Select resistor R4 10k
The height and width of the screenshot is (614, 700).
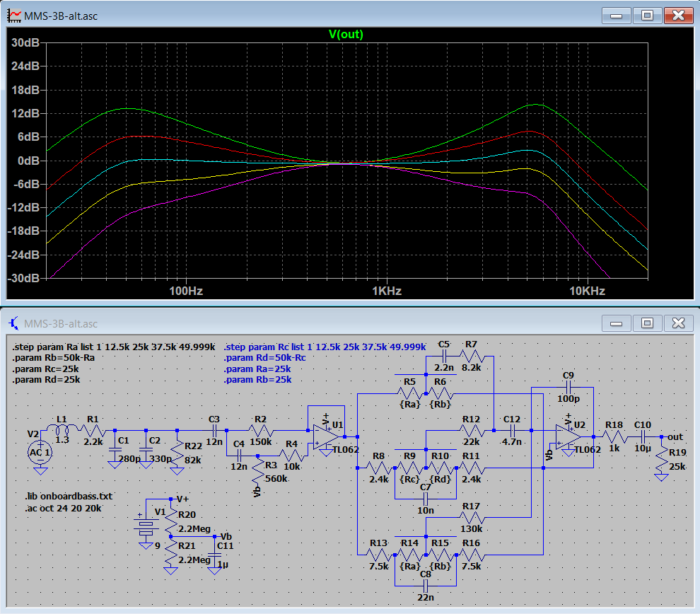(x=291, y=456)
